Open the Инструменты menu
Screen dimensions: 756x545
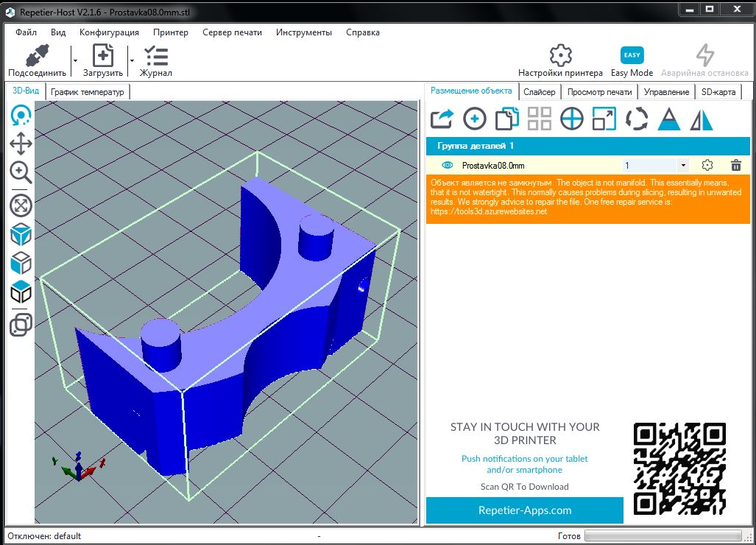tap(303, 32)
